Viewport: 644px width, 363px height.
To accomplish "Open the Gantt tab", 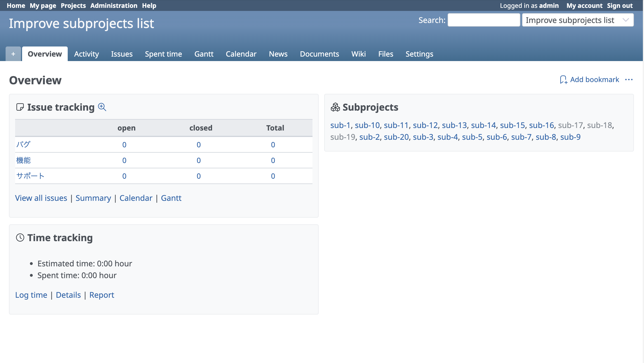I will [x=204, y=54].
